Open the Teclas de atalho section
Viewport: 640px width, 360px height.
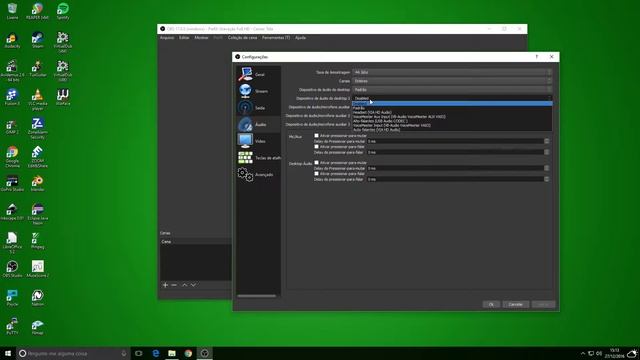(258, 158)
